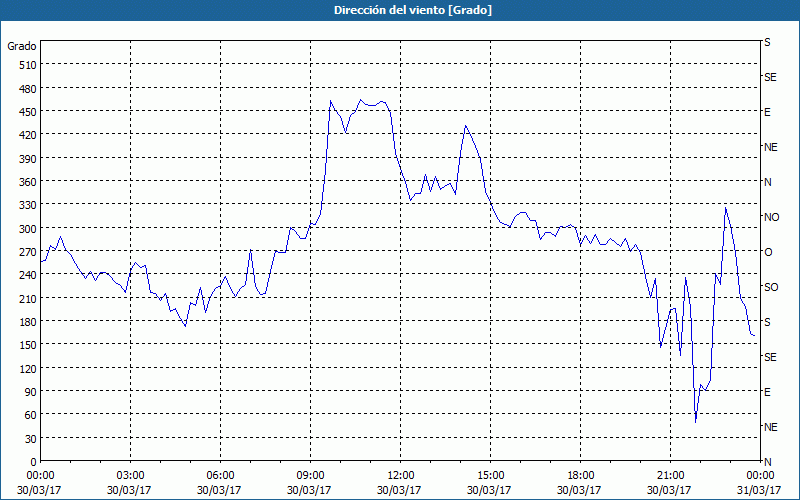
Task: Select the 30 tick label on degree axis
Action: pyautogui.click(x=31, y=439)
